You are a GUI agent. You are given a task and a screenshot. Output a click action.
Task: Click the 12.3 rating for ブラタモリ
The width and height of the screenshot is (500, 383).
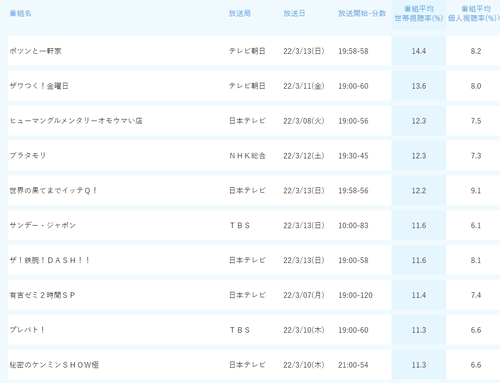click(419, 156)
